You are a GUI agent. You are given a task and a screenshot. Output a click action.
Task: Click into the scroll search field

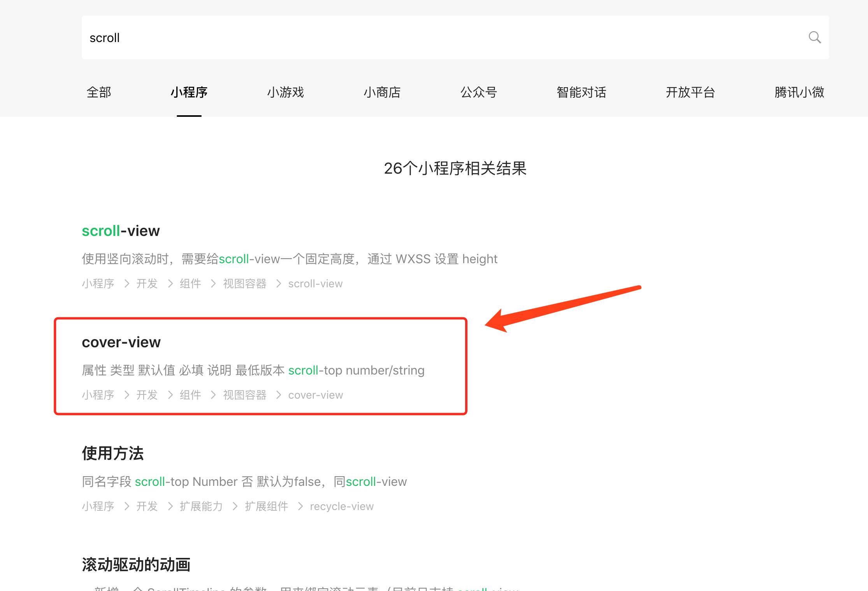428,37
